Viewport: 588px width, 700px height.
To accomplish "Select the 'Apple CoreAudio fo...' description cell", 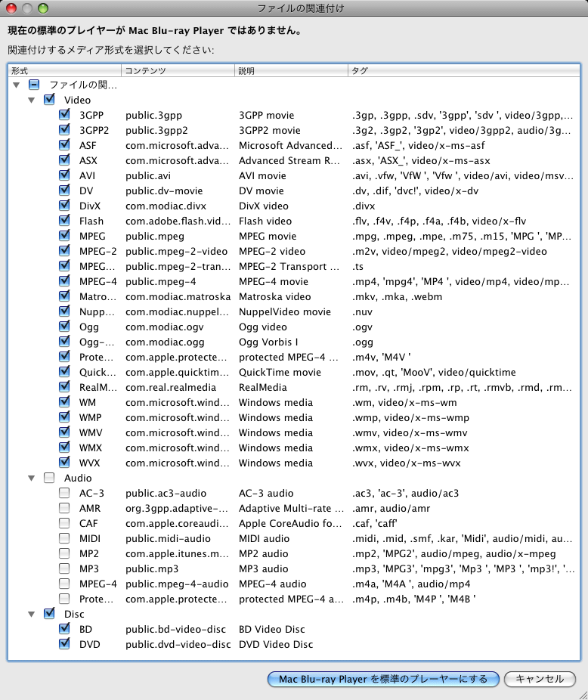I will [x=290, y=524].
